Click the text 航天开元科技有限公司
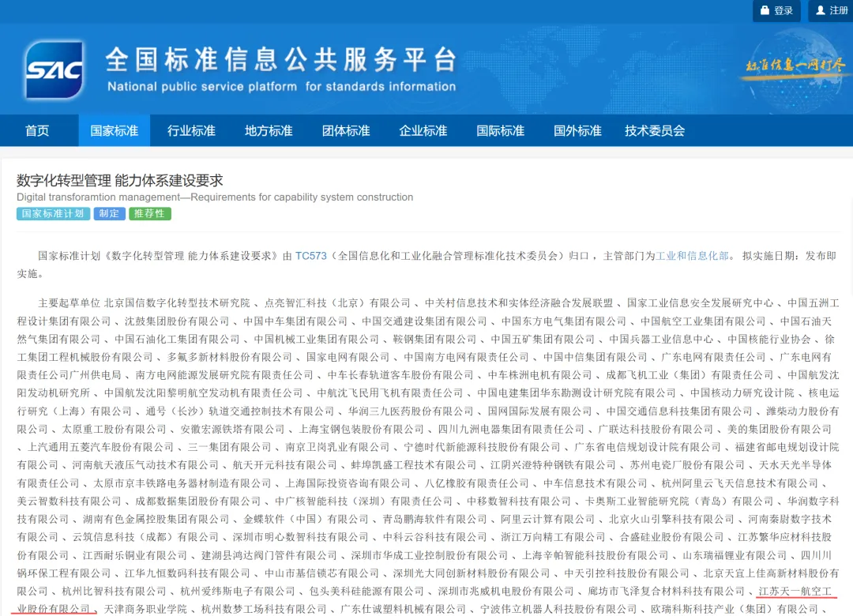This screenshot has width=853, height=616. (x=284, y=464)
